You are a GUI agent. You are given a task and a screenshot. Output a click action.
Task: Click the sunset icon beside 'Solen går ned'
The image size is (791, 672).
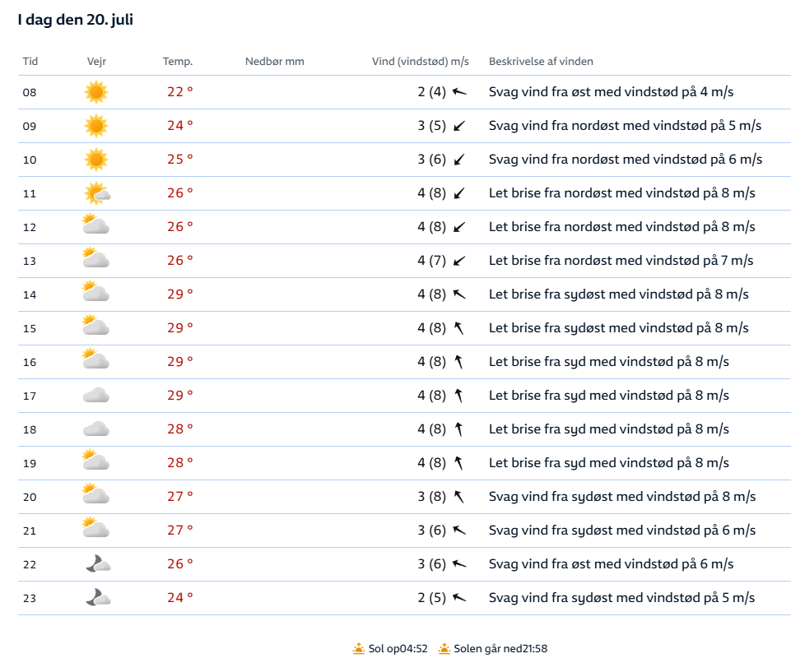[444, 649]
